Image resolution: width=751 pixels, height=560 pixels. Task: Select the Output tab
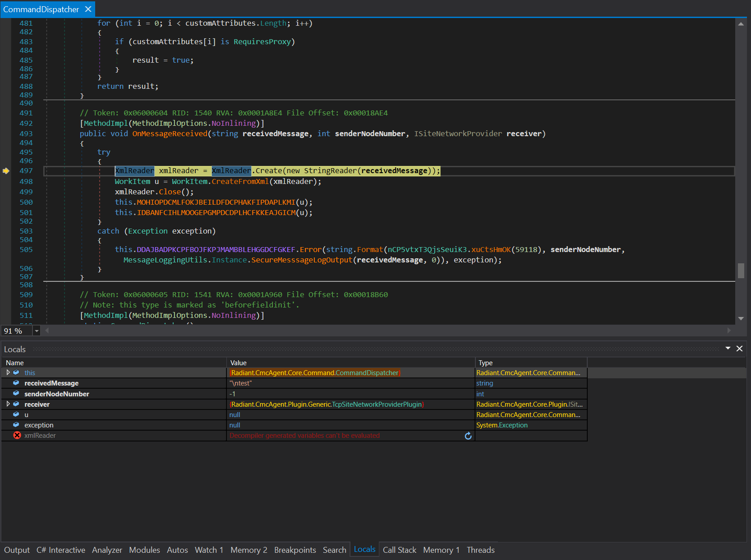(17, 550)
